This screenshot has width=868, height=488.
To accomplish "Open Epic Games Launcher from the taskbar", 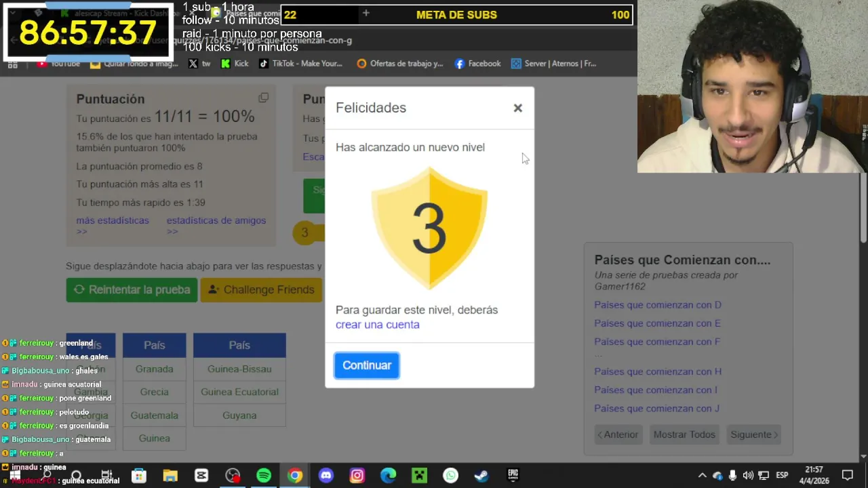I will coord(513,476).
